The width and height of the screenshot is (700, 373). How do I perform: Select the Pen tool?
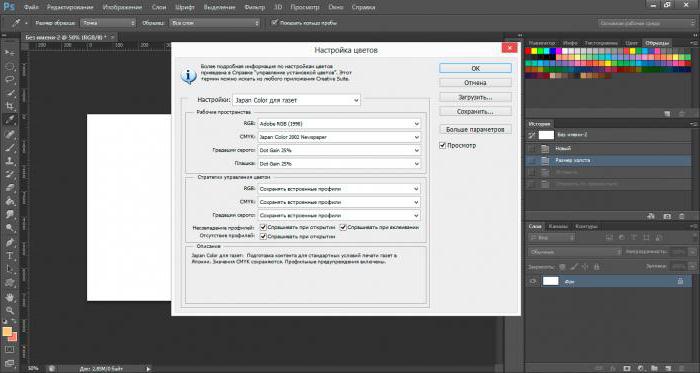pyautogui.click(x=10, y=242)
